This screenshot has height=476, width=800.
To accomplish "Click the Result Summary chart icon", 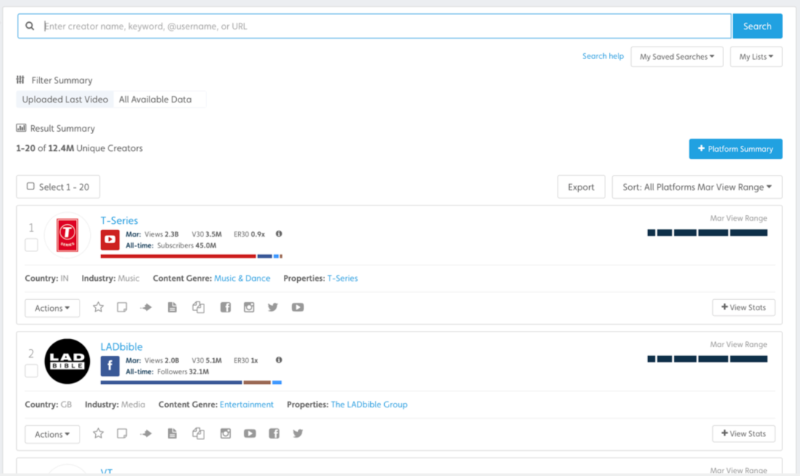I will click(x=21, y=128).
